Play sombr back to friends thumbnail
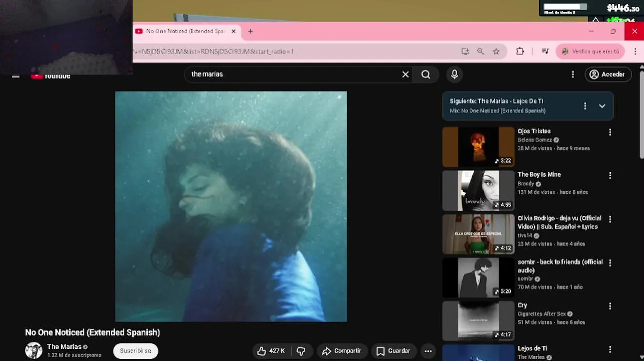 tap(478, 277)
